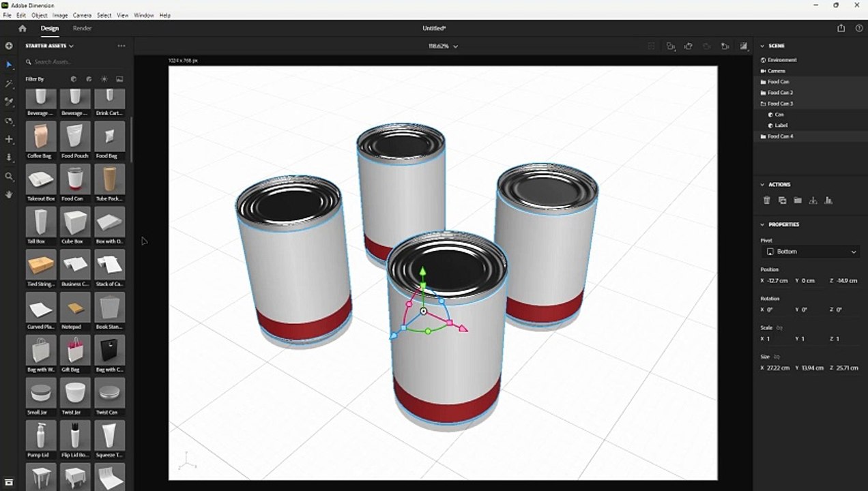Click the Share export icon
Image resolution: width=868 pixels, height=491 pixels.
click(x=841, y=28)
